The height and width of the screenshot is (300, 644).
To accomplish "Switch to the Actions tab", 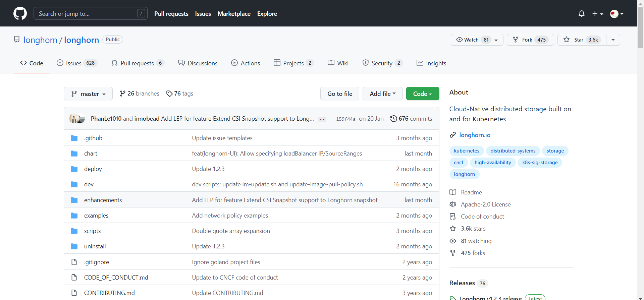I will [246, 63].
